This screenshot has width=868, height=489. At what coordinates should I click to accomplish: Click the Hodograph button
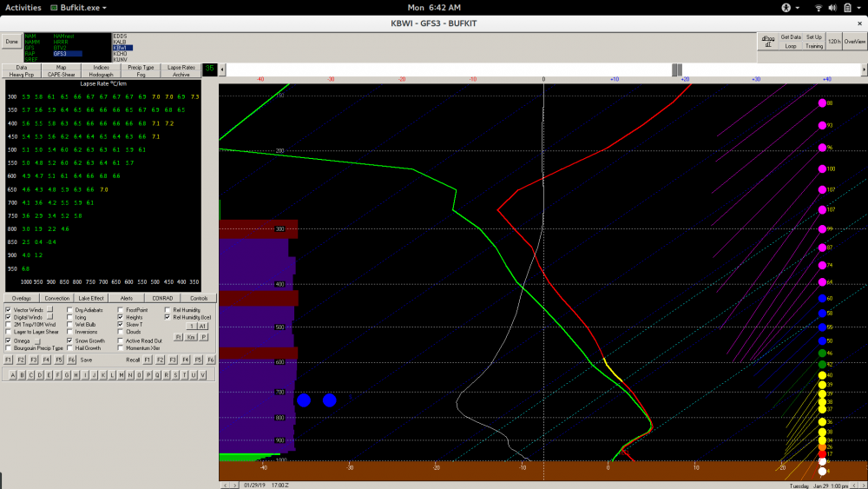tap(101, 74)
